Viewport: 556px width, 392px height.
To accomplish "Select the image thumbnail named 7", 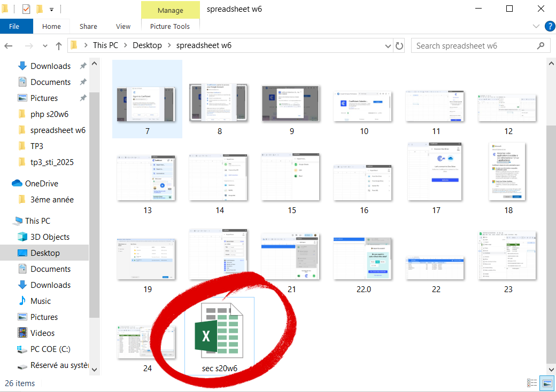I will pyautogui.click(x=147, y=99).
